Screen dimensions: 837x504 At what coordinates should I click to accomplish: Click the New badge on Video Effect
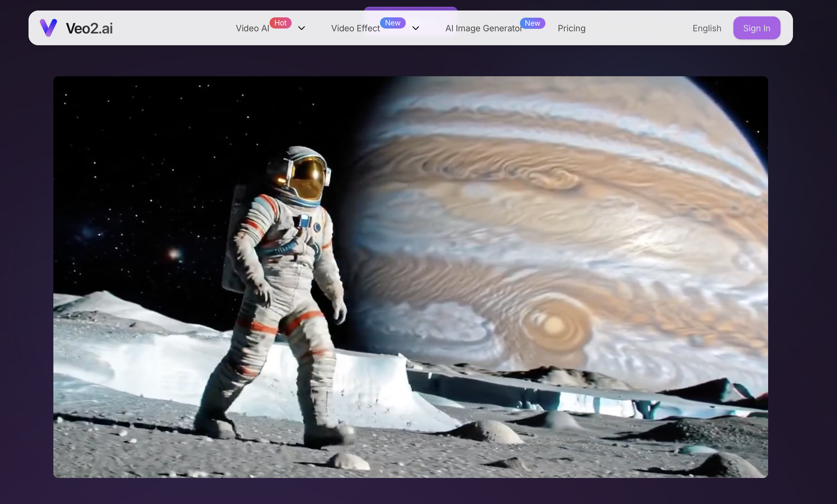pos(393,23)
